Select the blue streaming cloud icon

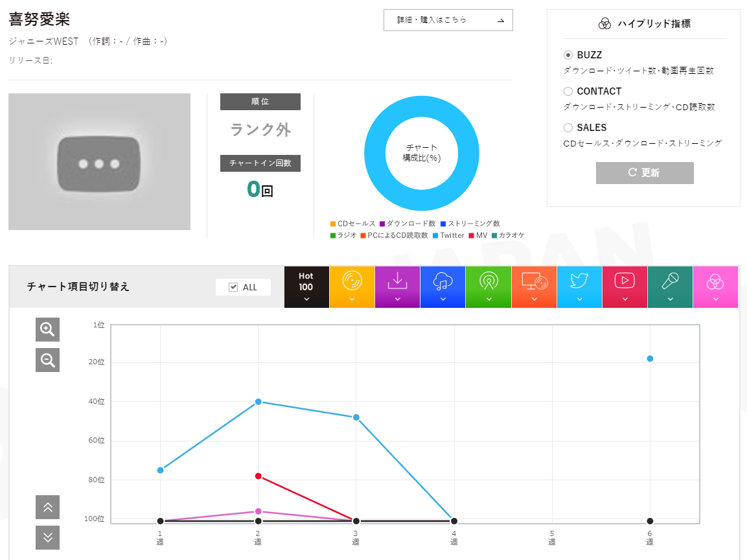pyautogui.click(x=442, y=281)
